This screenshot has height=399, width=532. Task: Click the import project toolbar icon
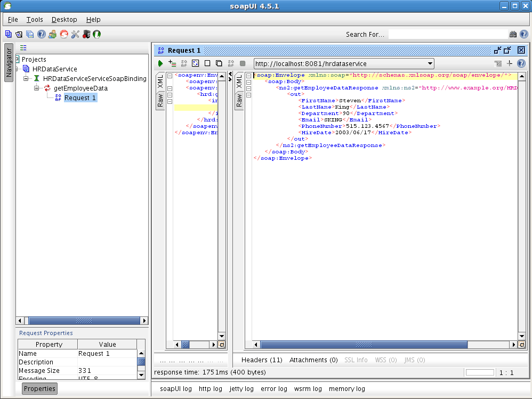[x=19, y=34]
